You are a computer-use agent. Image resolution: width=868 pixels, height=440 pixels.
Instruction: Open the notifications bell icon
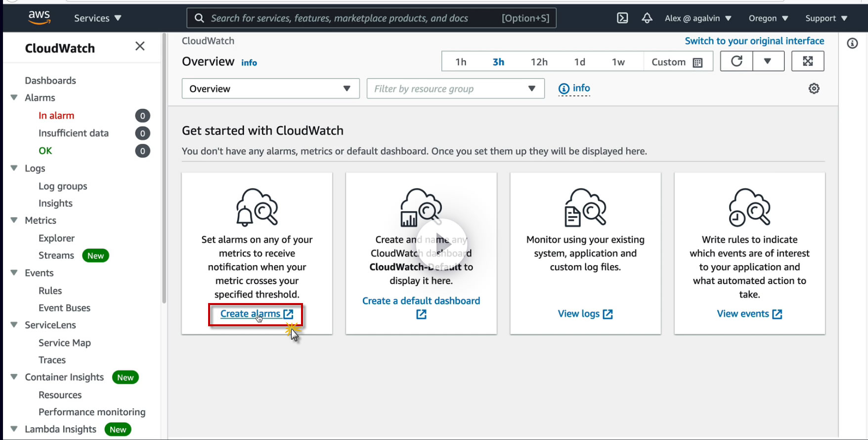(x=647, y=18)
